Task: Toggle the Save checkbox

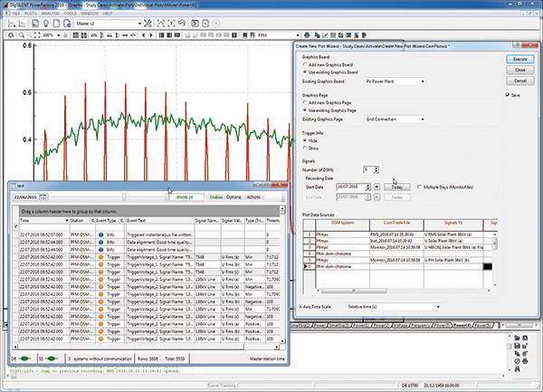Action: tap(507, 93)
